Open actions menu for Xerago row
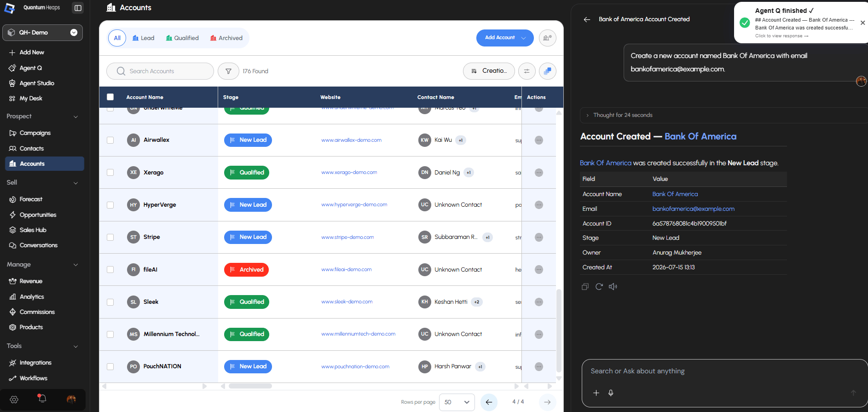This screenshot has width=868, height=412. click(x=539, y=173)
